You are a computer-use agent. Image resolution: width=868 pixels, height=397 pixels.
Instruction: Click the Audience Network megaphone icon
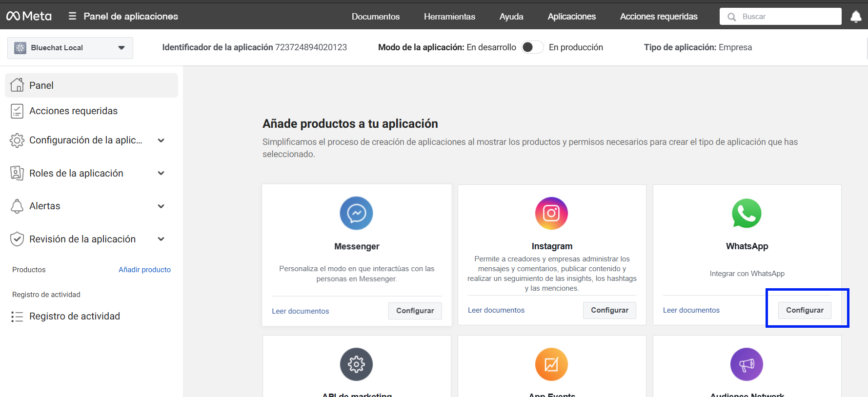[x=747, y=364]
